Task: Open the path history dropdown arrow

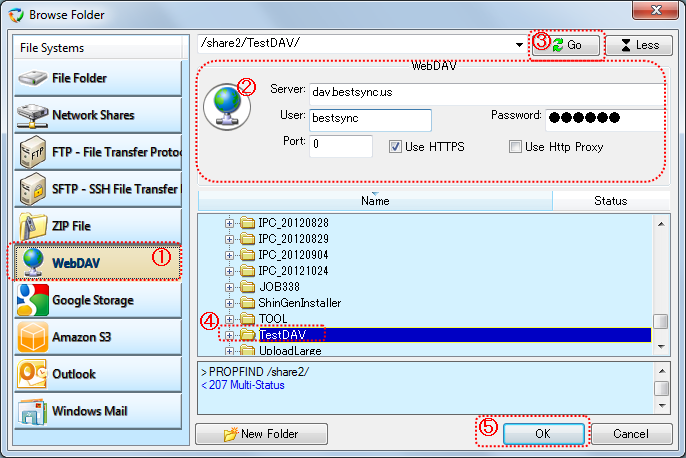Action: pyautogui.click(x=519, y=45)
